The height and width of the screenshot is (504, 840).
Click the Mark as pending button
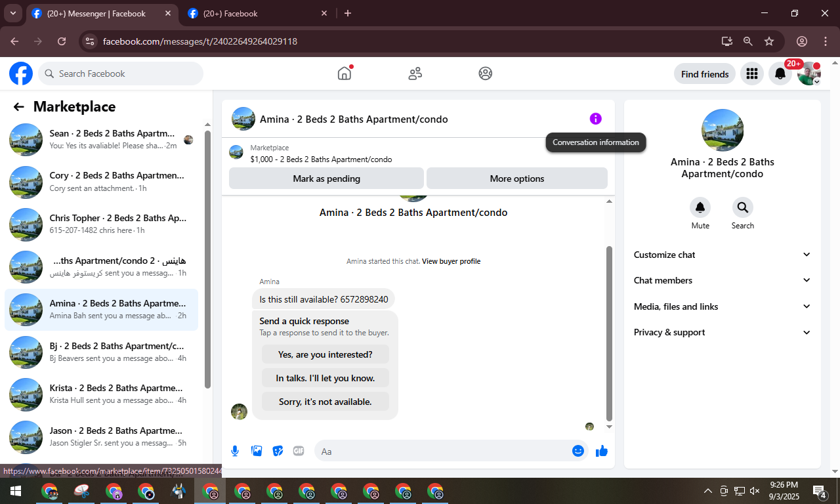point(326,178)
